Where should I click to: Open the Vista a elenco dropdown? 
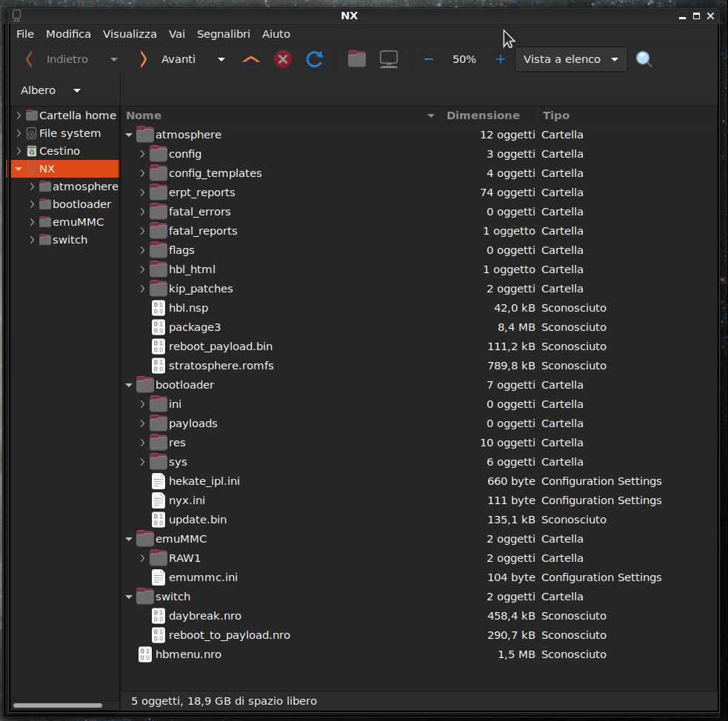pos(571,59)
